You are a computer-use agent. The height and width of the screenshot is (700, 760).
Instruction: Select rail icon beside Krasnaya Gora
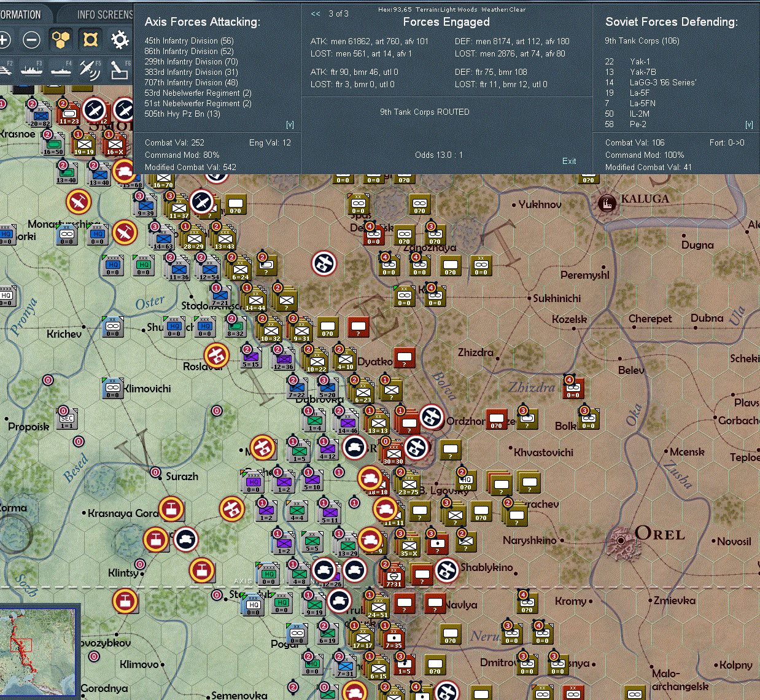[x=171, y=509]
